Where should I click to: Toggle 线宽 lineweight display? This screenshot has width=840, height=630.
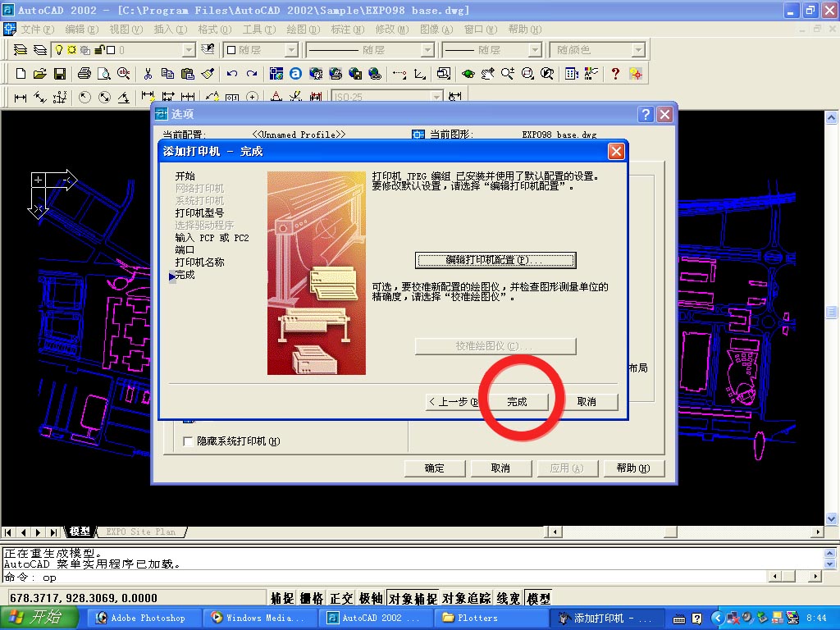coord(509,598)
